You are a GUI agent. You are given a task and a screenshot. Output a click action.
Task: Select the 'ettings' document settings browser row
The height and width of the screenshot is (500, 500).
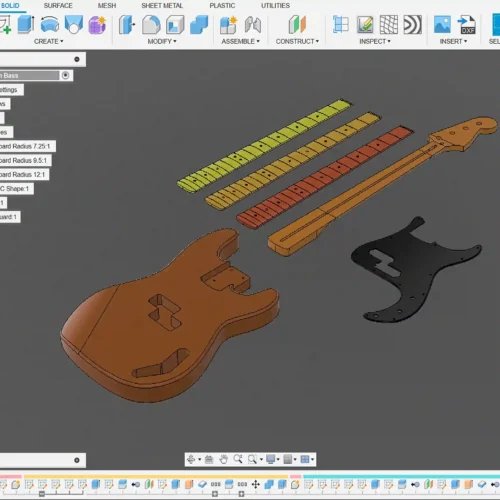[12, 90]
